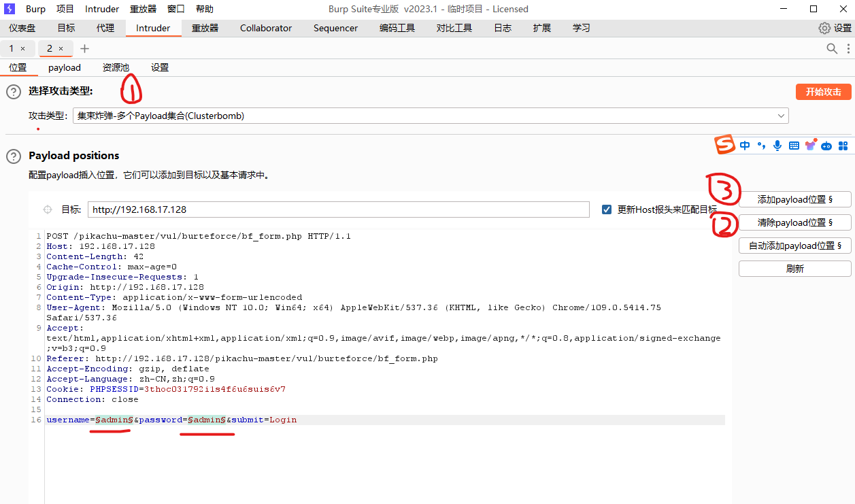Viewport: 855px width, 504px height.
Task: Close Intruder tab 1
Action: 22,48
